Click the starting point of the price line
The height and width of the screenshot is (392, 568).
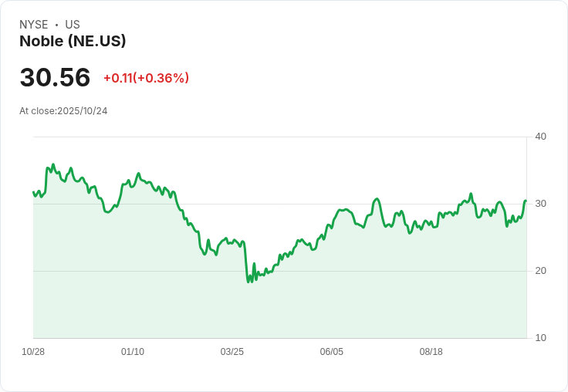33,192
